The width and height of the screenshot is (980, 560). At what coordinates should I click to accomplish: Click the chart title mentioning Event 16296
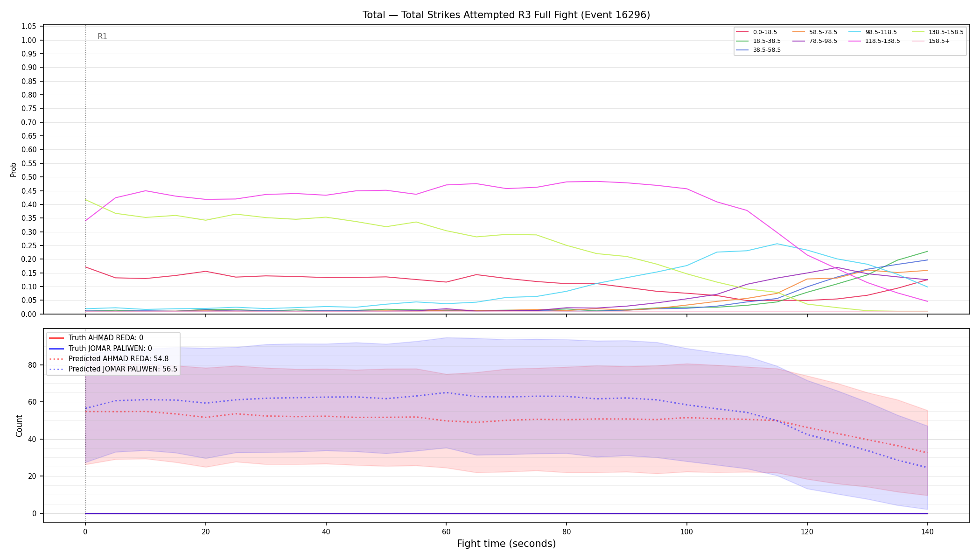pos(506,15)
